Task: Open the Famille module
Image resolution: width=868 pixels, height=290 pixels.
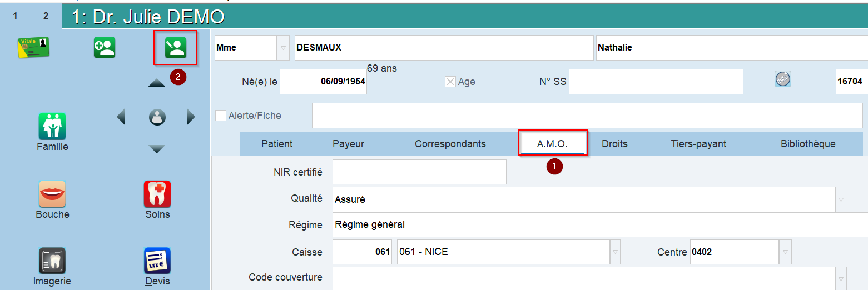Action: [x=52, y=132]
